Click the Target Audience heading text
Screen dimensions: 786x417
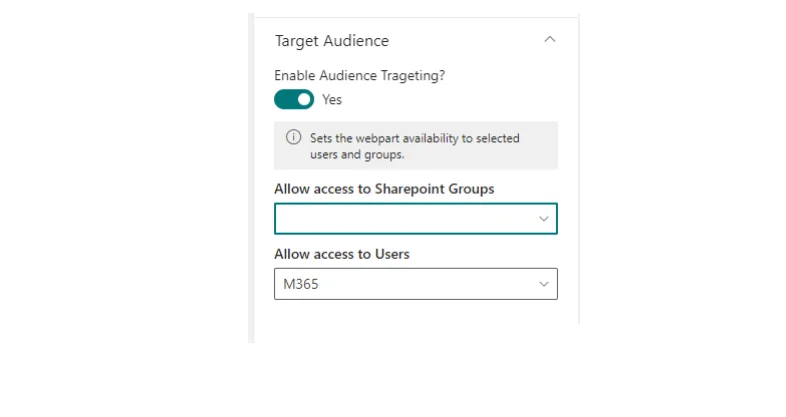(332, 41)
